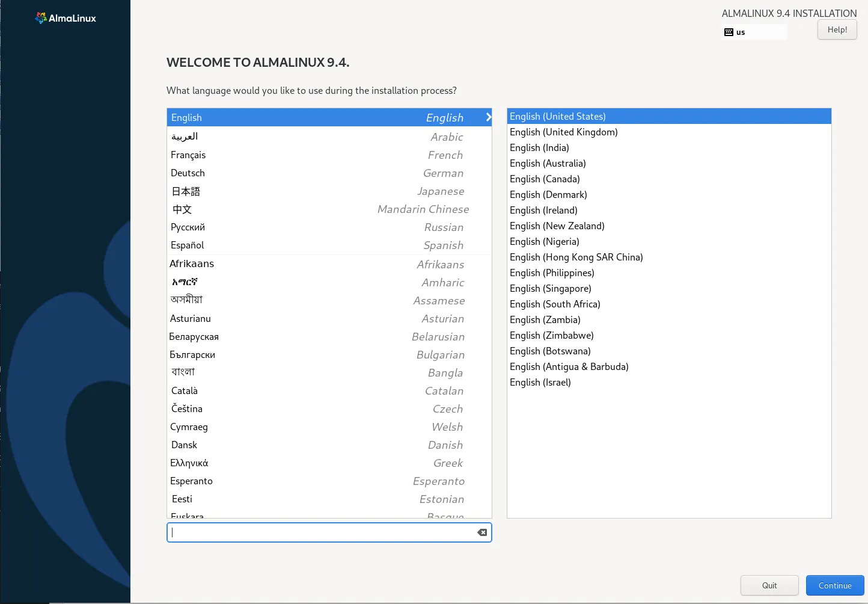The height and width of the screenshot is (604, 868).
Task: Choose English (Canada) locale
Action: click(545, 179)
